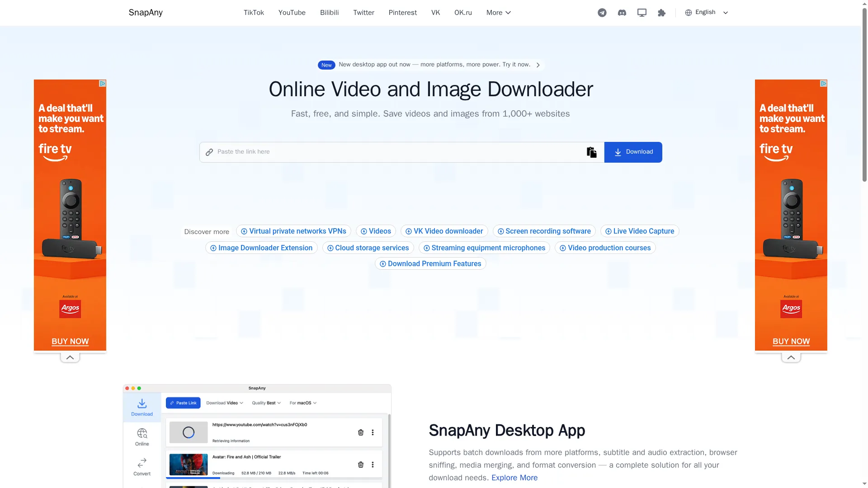The width and height of the screenshot is (868, 488).
Task: Open the Telegram channel icon
Action: coord(602,13)
